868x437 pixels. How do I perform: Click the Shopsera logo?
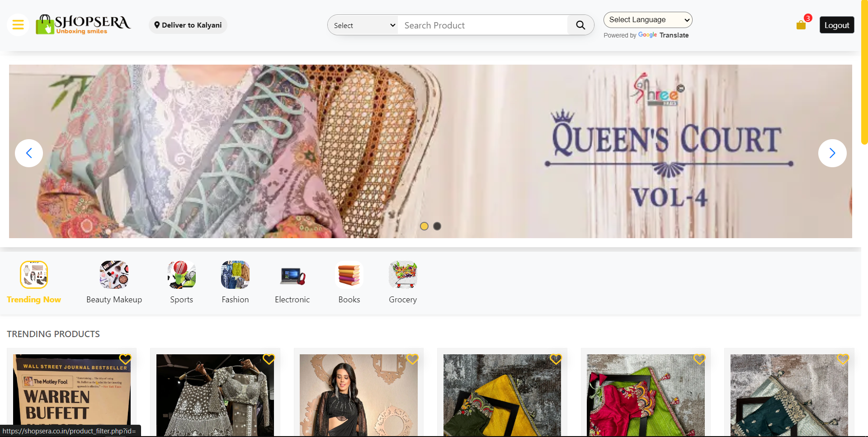click(x=83, y=24)
